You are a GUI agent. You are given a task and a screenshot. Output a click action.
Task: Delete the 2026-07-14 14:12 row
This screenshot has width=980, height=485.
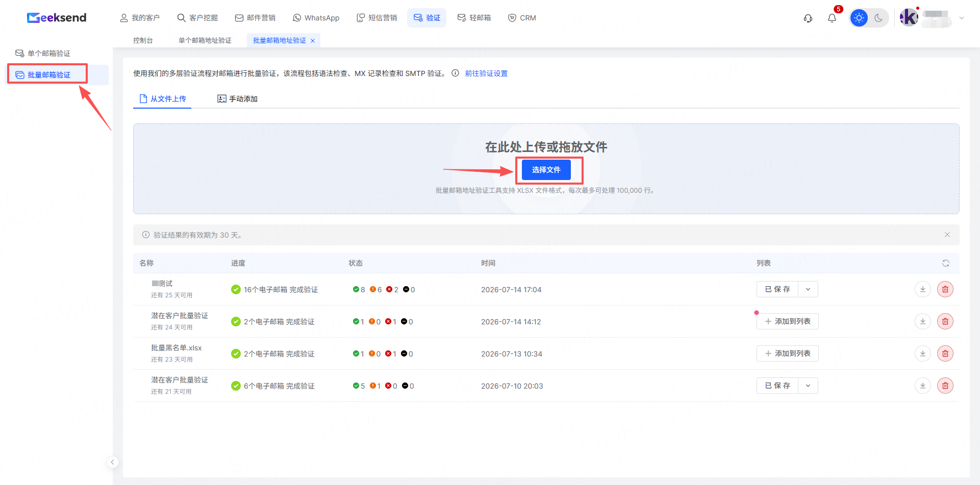pyautogui.click(x=945, y=321)
